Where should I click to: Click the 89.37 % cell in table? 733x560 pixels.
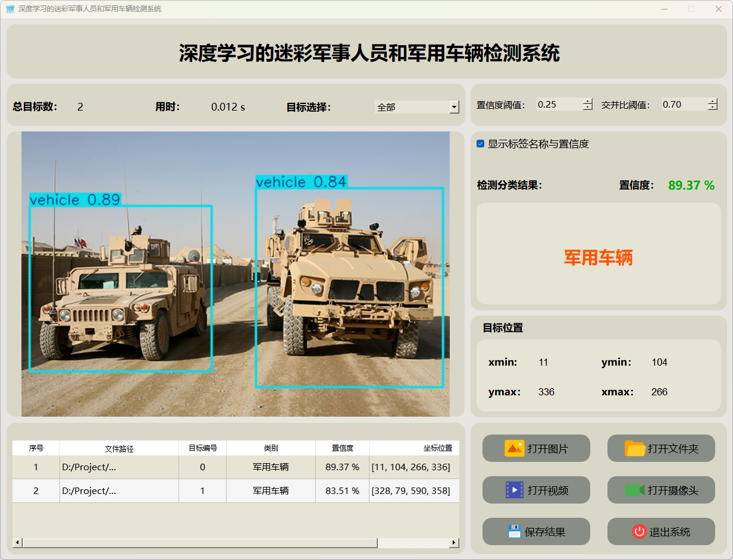(343, 467)
